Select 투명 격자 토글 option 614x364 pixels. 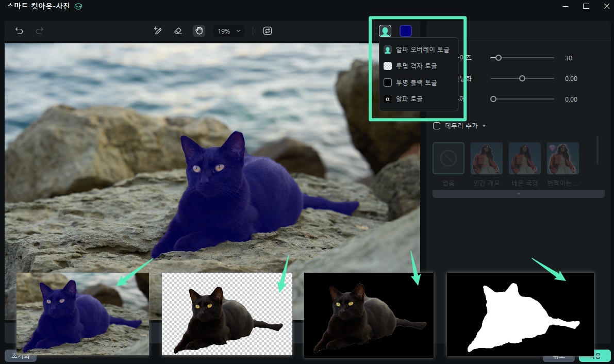point(417,66)
